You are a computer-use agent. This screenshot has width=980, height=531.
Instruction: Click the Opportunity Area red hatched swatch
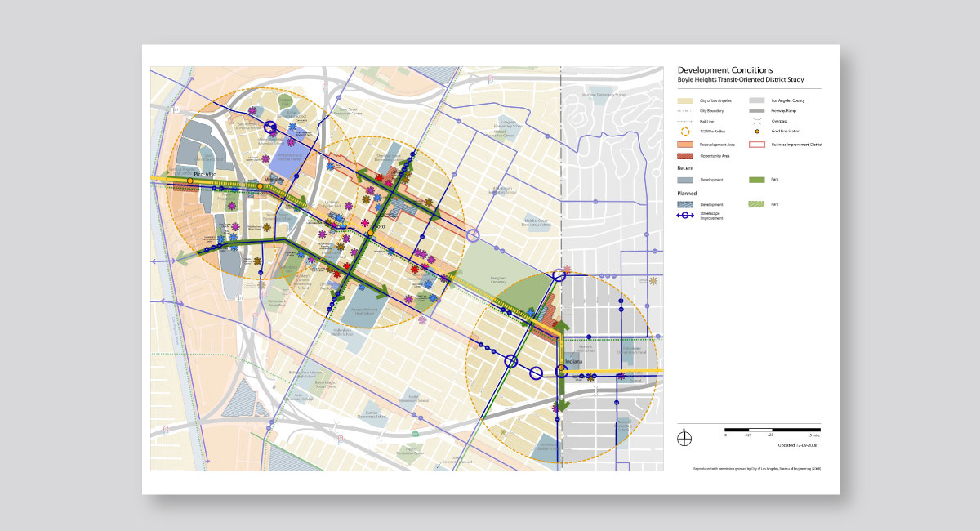pyautogui.click(x=685, y=156)
